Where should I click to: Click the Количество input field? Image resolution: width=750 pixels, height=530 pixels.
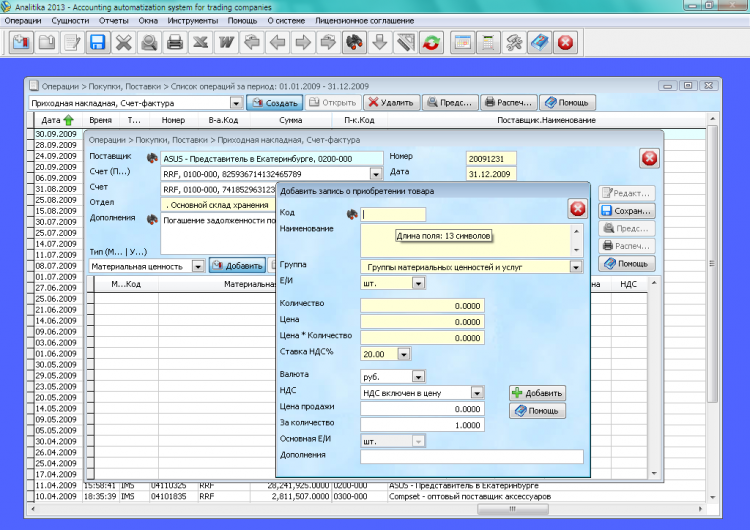point(422,306)
